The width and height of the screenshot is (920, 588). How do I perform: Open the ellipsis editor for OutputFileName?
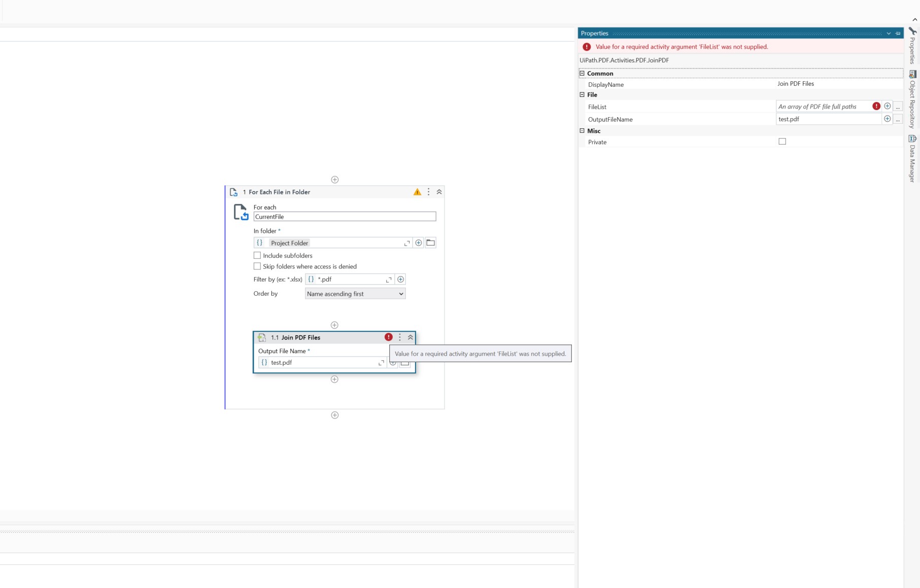pyautogui.click(x=898, y=119)
